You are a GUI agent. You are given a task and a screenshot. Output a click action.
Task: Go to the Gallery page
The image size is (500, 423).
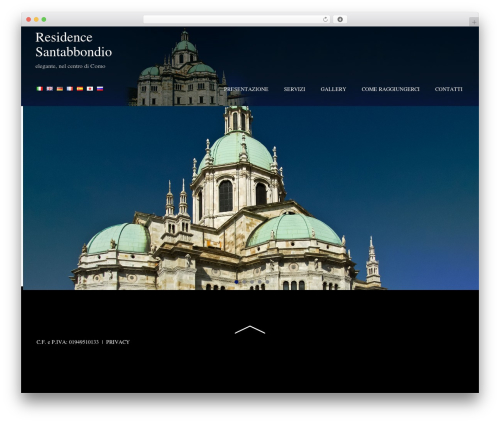[333, 89]
